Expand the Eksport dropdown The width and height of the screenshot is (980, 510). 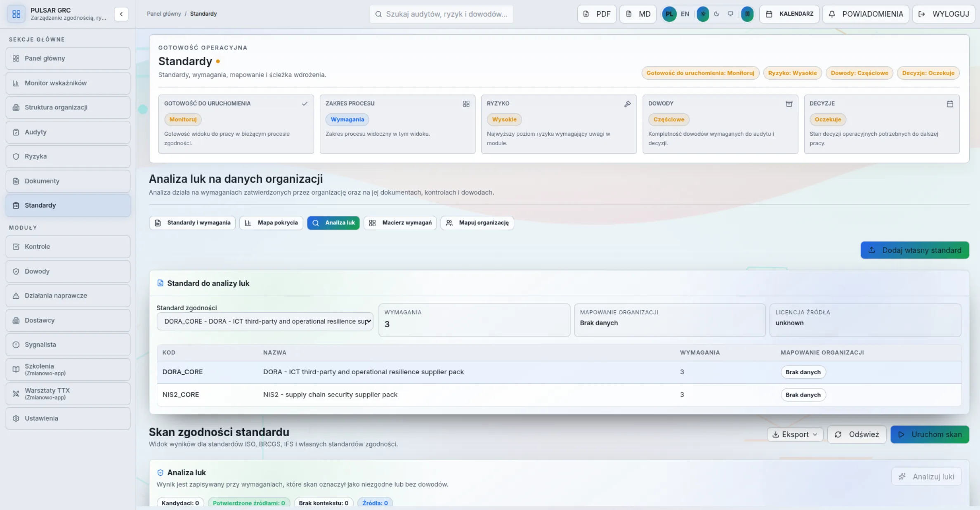coord(795,434)
